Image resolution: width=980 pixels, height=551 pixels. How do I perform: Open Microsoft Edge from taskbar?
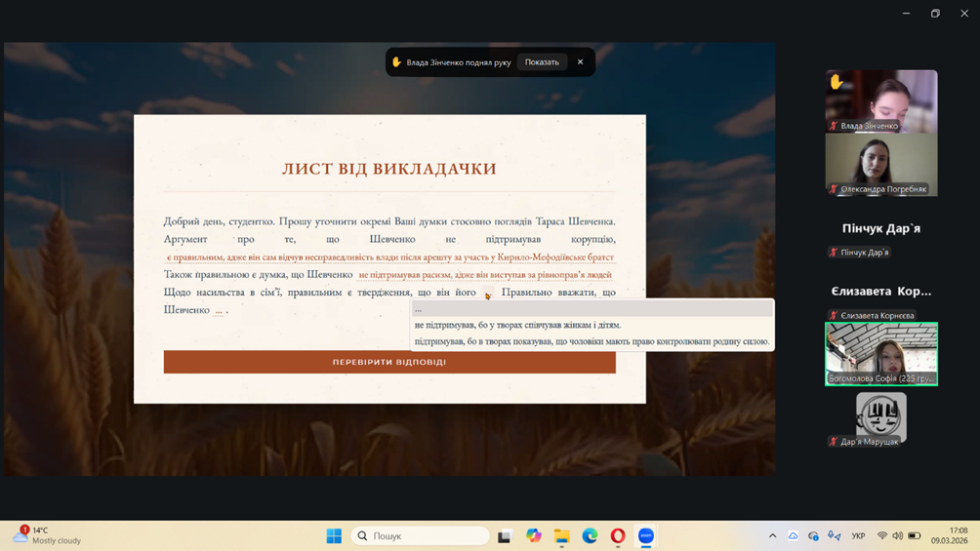(590, 535)
